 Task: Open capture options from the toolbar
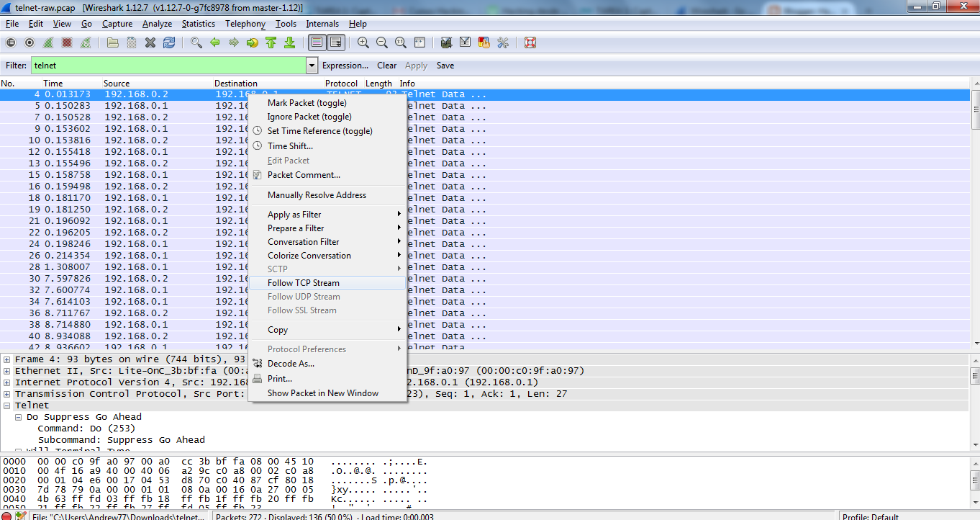(x=30, y=42)
